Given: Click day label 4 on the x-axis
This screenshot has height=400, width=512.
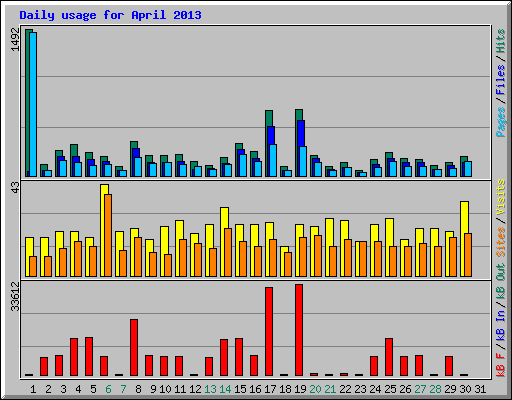Looking at the screenshot, I should point(78,389).
